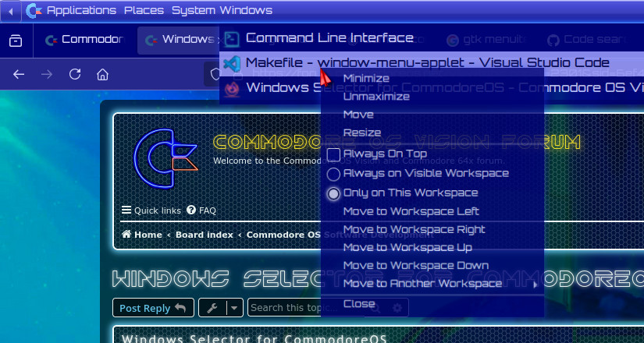
Task: Click the question mark FAQ icon
Action: coord(191,210)
